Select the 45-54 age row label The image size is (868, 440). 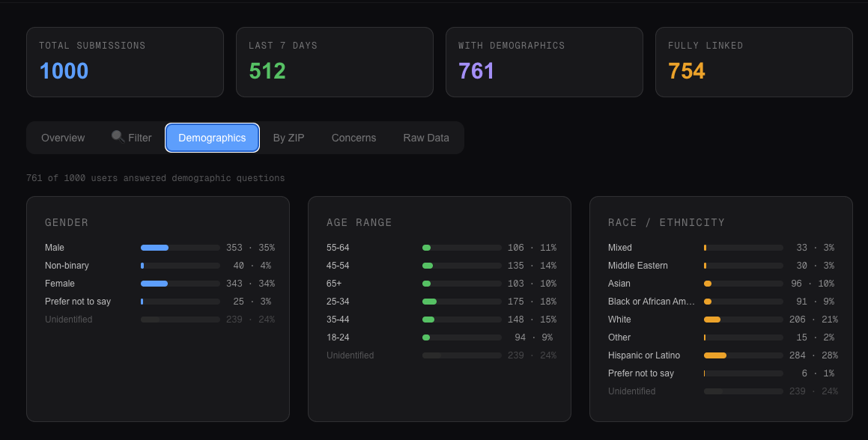pyautogui.click(x=338, y=266)
